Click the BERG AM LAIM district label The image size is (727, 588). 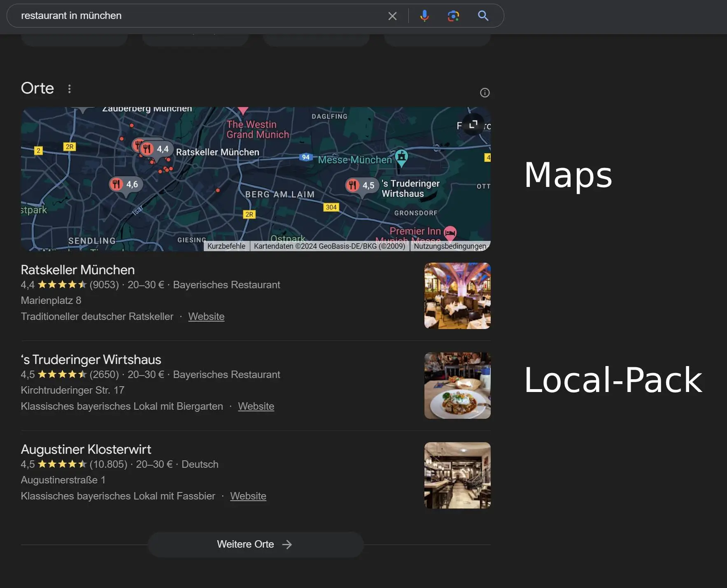pos(280,194)
